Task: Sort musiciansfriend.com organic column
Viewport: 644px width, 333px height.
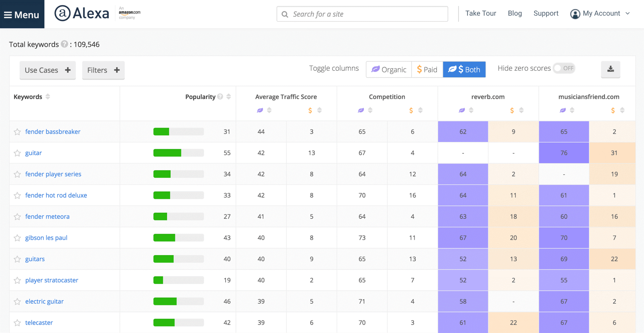Action: 572,110
